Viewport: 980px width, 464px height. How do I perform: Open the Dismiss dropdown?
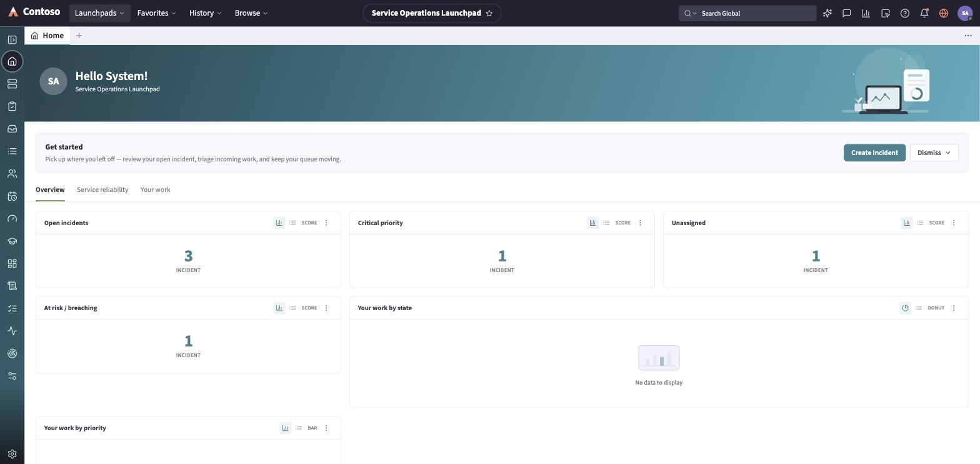point(934,153)
